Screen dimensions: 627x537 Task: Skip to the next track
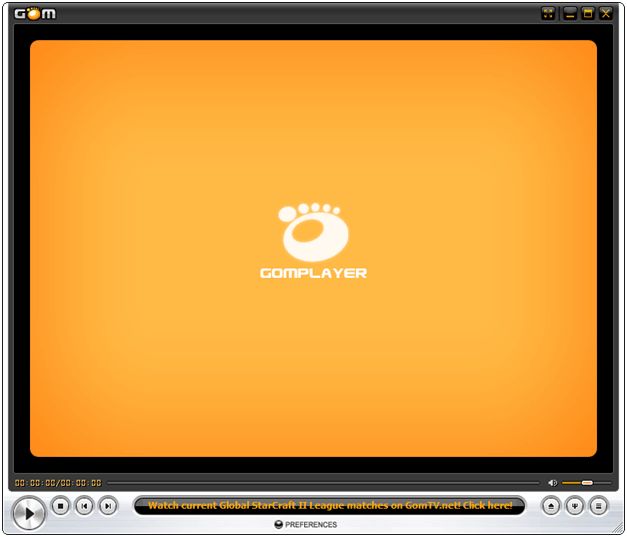[x=108, y=507]
